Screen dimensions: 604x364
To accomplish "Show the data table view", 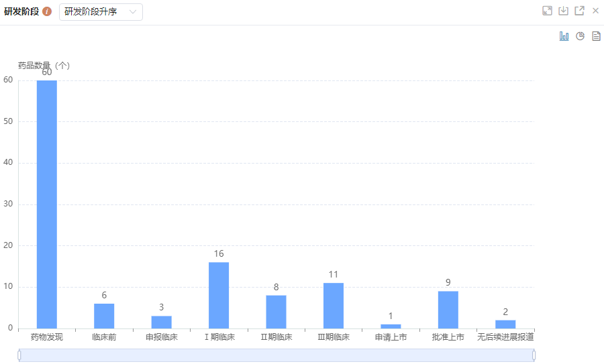I will coord(596,36).
